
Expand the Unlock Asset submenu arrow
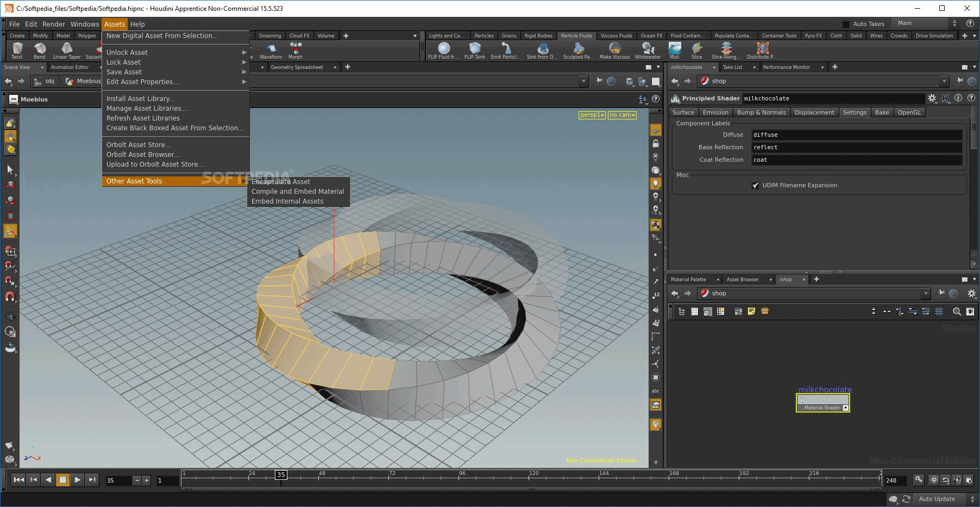(244, 53)
